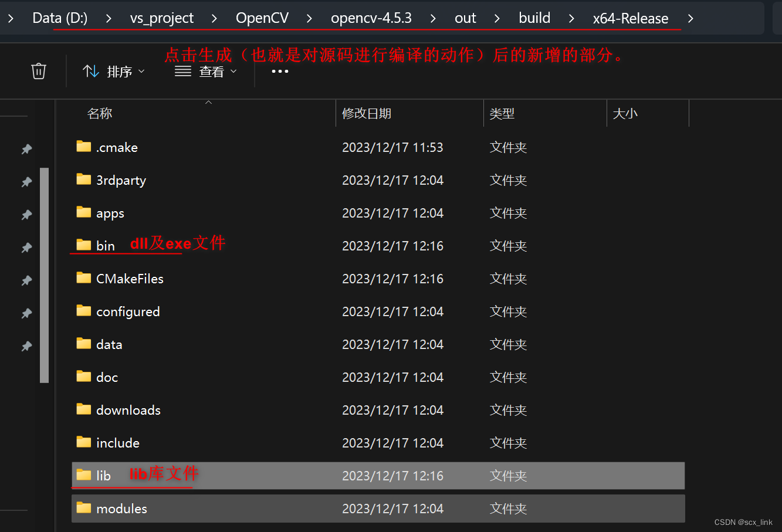The image size is (782, 532).
Task: Click the "lib" folder name
Action: (x=103, y=476)
